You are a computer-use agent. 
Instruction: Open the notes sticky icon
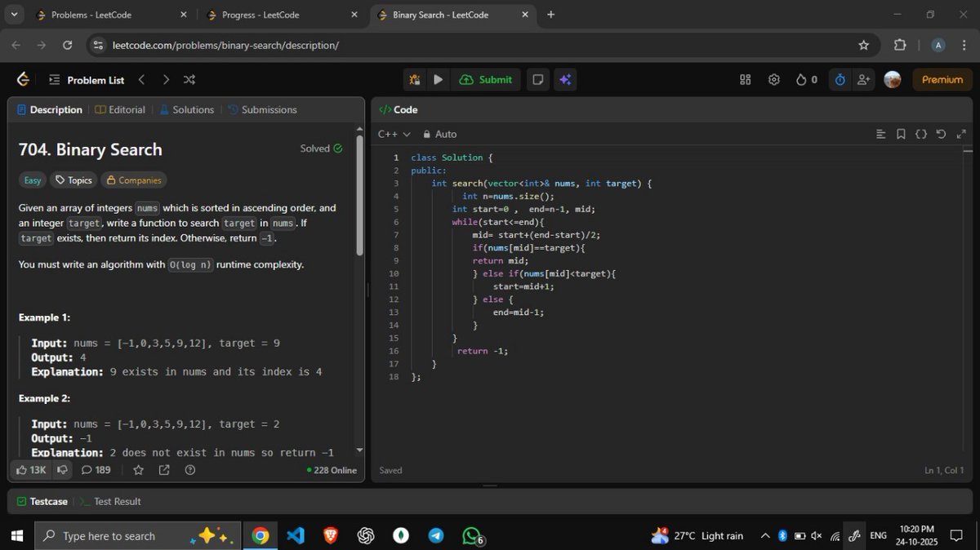(x=537, y=79)
